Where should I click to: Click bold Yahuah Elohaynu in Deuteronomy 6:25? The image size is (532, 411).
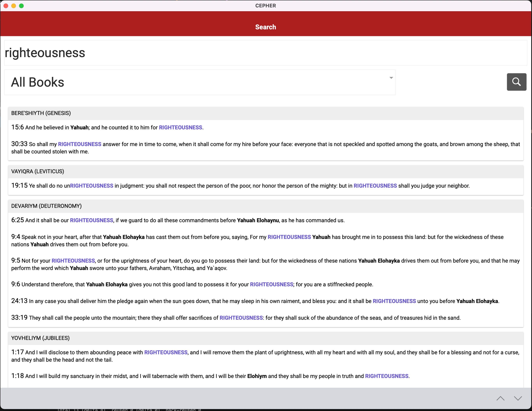pos(258,220)
